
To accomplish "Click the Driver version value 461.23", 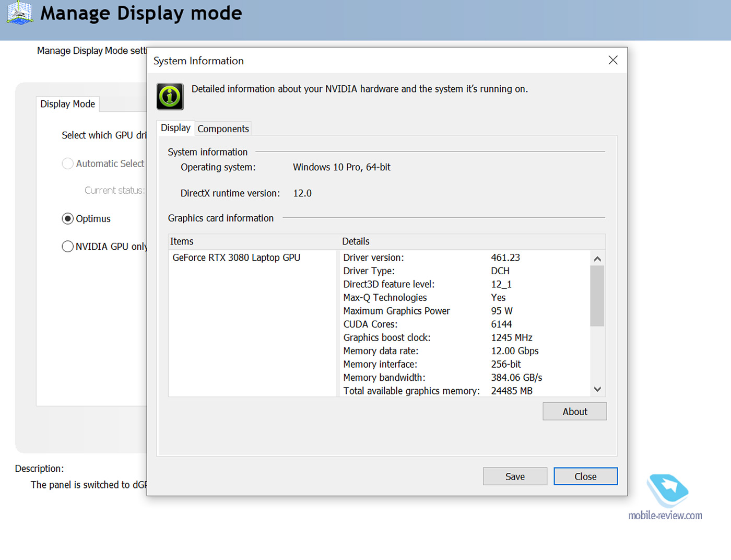I will tap(505, 258).
